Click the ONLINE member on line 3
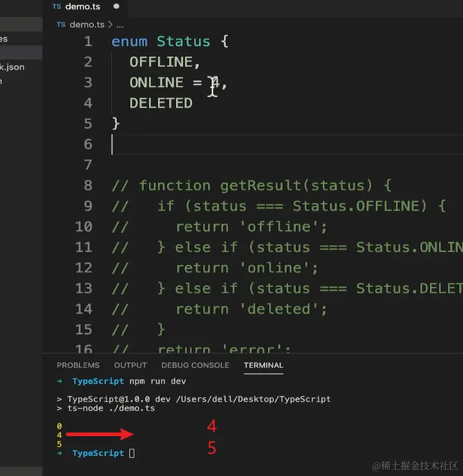 156,83
